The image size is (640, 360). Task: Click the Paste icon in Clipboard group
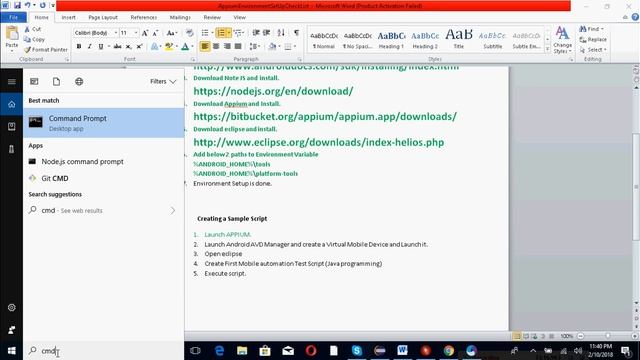12,34
